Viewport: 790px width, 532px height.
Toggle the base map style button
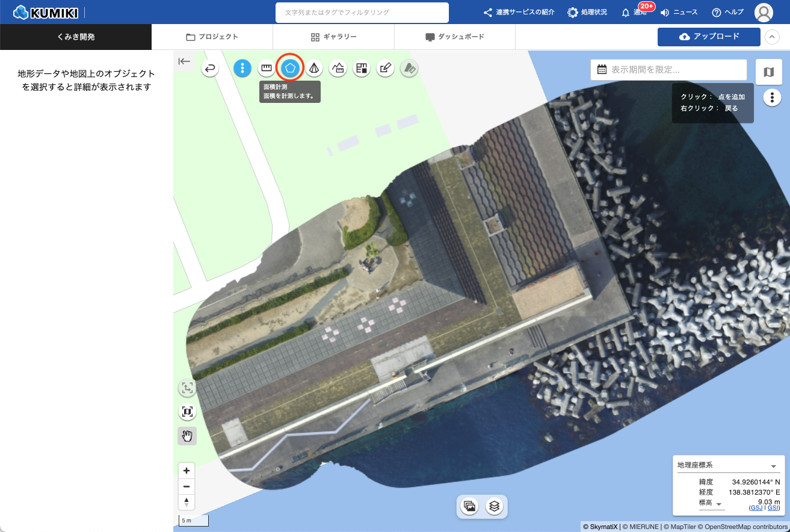[x=768, y=72]
